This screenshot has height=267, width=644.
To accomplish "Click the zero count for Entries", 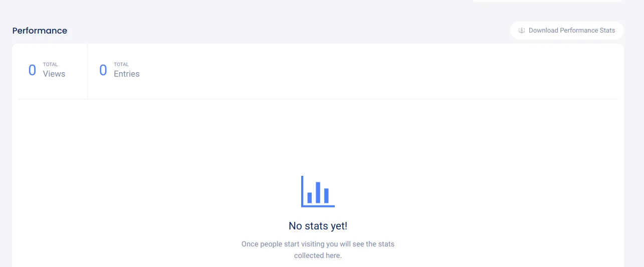I will (x=103, y=71).
